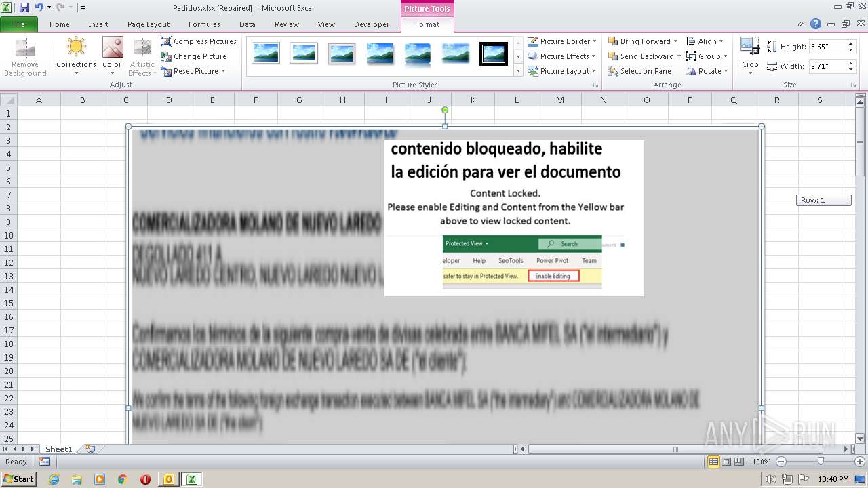Click the zoom out minus button
This screenshot has width=868, height=488.
[x=781, y=462]
